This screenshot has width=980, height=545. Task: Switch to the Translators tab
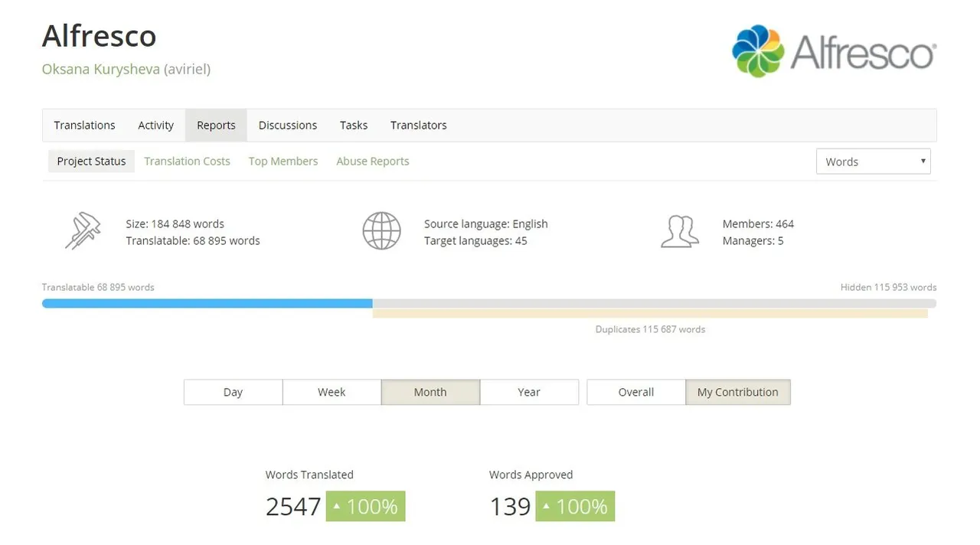click(x=419, y=126)
